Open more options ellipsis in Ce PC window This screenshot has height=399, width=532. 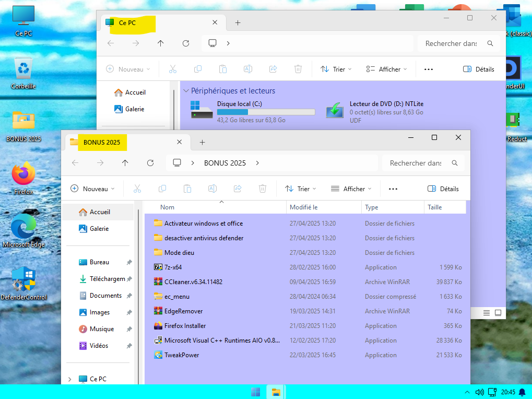(x=429, y=69)
